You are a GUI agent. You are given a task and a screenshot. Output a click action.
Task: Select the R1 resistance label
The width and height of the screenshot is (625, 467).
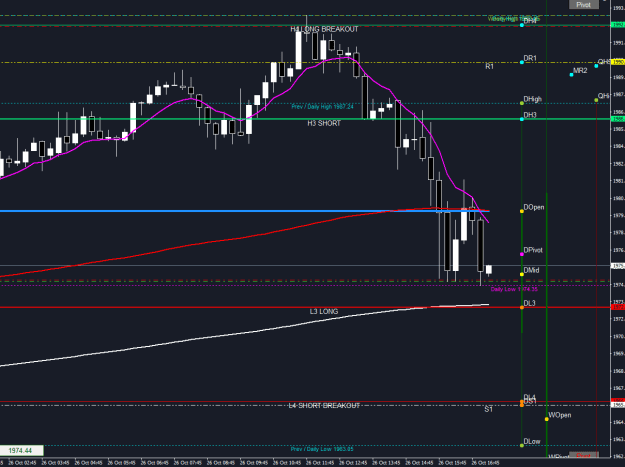(489, 67)
